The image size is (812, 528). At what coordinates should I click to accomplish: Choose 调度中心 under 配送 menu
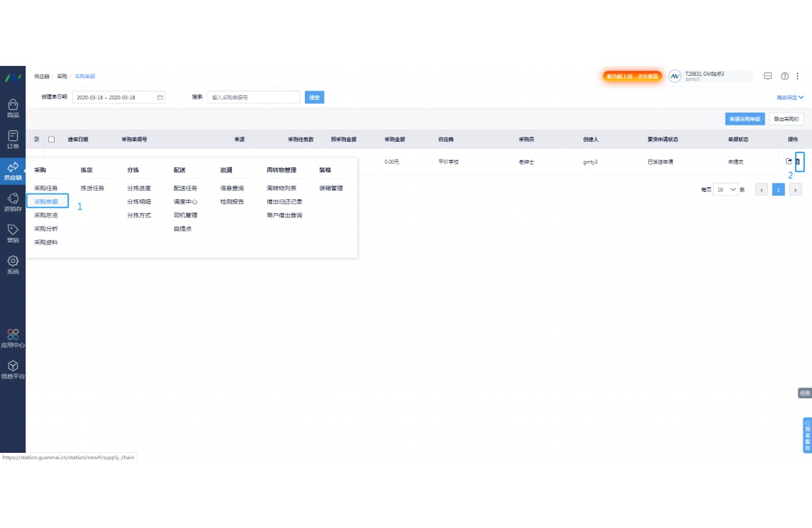[x=185, y=201]
